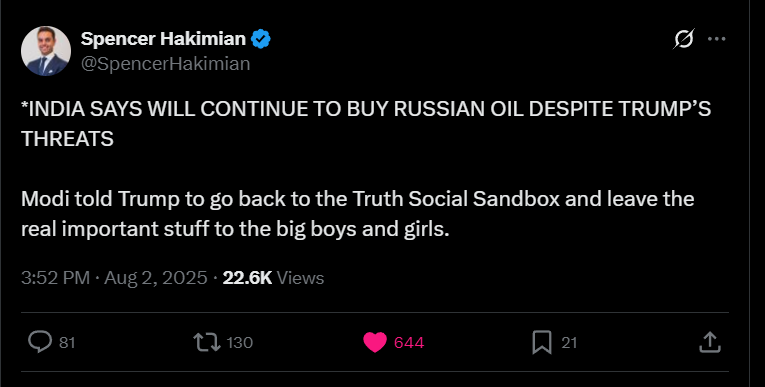Image resolution: width=765 pixels, height=387 pixels.
Task: Click the 81 replies count
Action: pyautogui.click(x=67, y=343)
